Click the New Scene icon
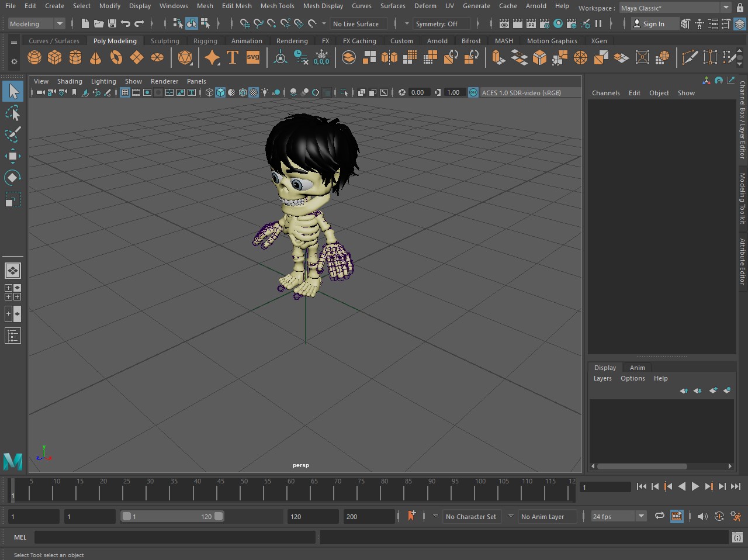748x560 pixels. pos(85,23)
